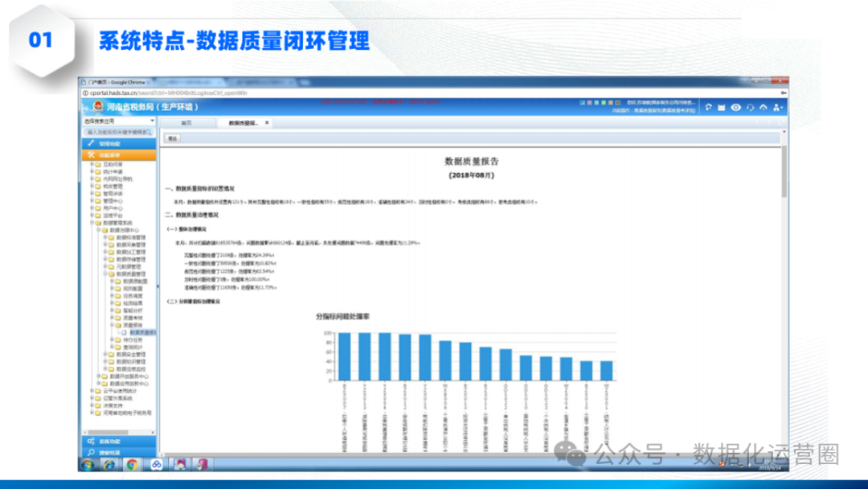Expand the 元数据管理 tree node
Screen dimensions: 868x489
pos(105,266)
